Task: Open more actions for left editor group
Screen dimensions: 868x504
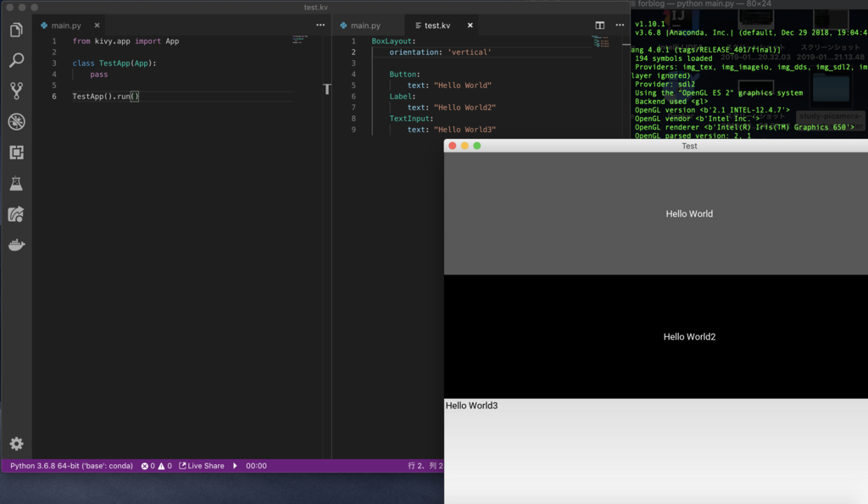Action: (x=320, y=25)
